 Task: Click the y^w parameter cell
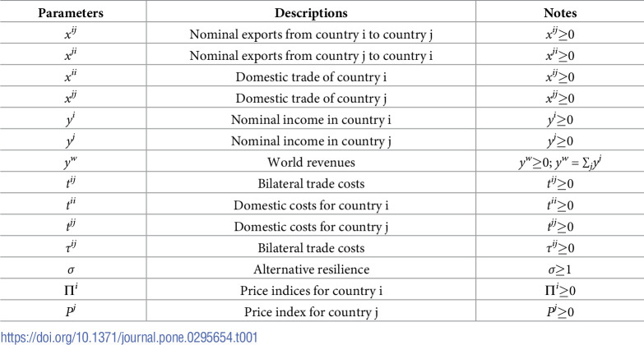(x=71, y=163)
